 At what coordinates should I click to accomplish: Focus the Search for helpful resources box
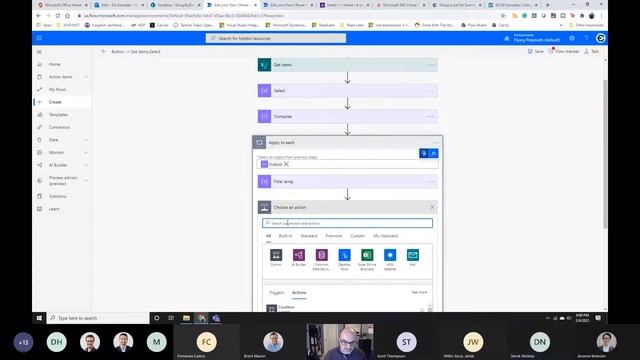click(276, 38)
